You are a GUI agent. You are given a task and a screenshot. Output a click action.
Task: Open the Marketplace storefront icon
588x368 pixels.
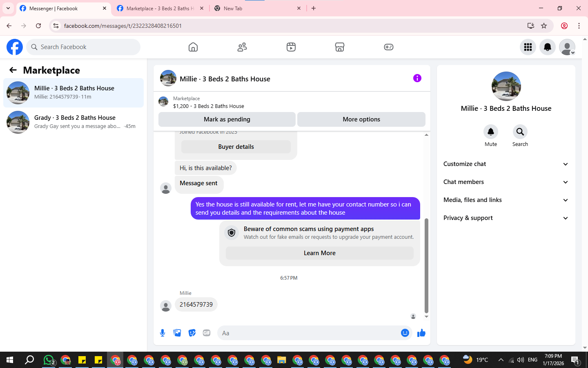point(340,47)
